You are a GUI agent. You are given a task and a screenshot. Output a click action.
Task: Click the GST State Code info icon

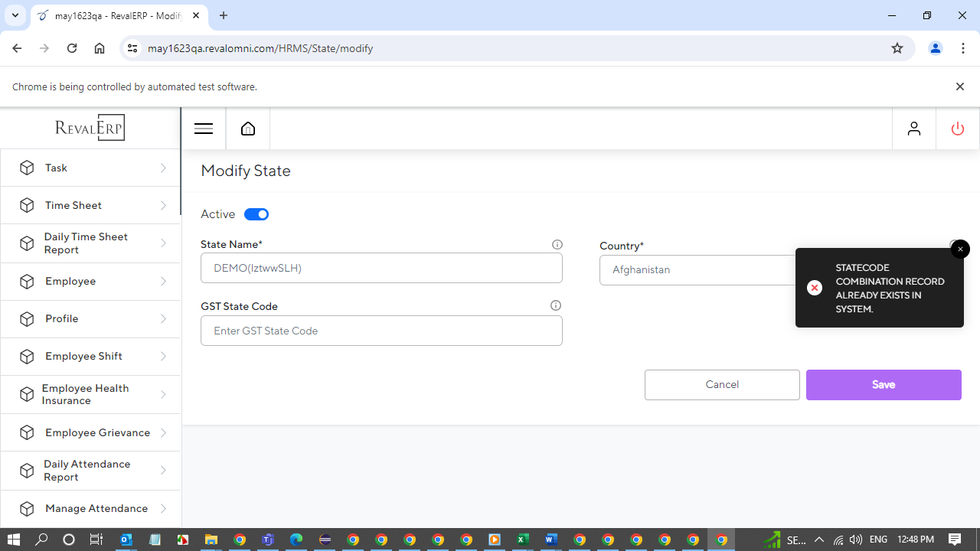tap(556, 305)
